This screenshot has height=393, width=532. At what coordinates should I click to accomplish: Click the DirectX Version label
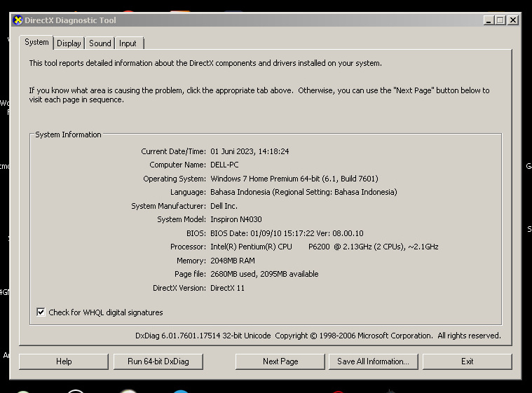[x=179, y=288]
